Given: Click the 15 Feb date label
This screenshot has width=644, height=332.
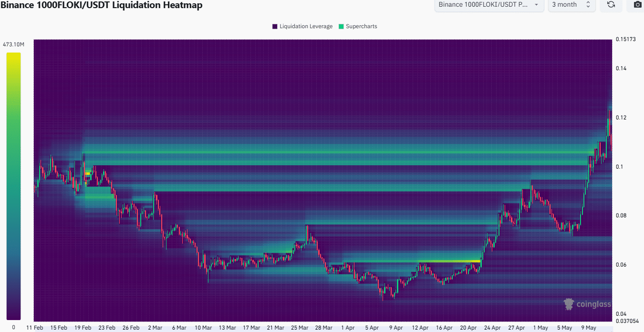Looking at the screenshot, I should (59, 328).
